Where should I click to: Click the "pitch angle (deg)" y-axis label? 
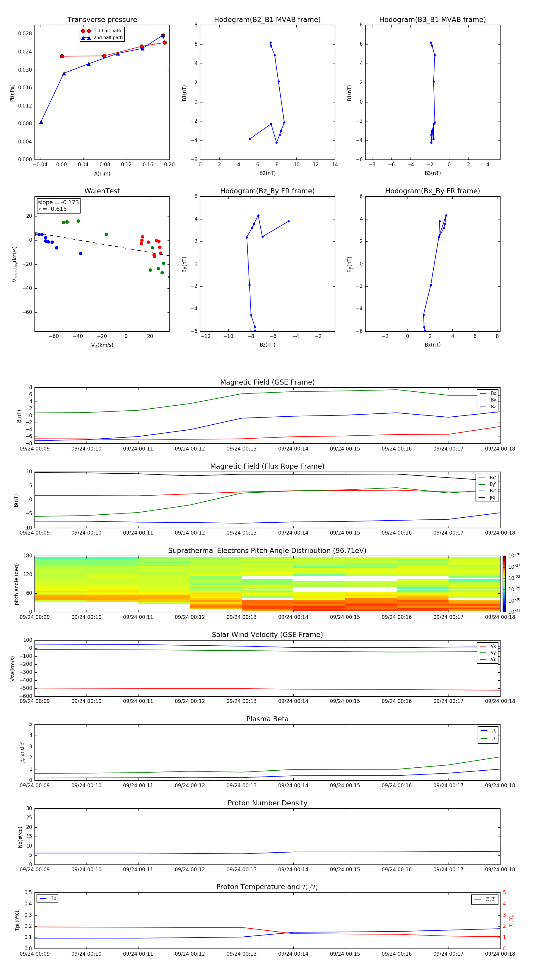pos(16,584)
